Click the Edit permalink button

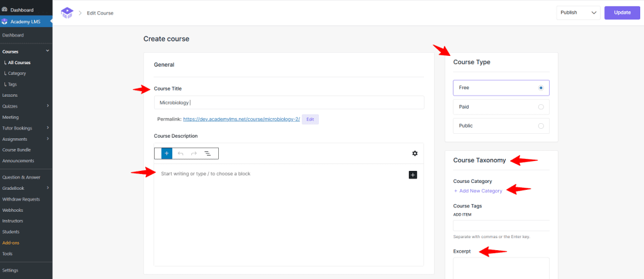310,119
